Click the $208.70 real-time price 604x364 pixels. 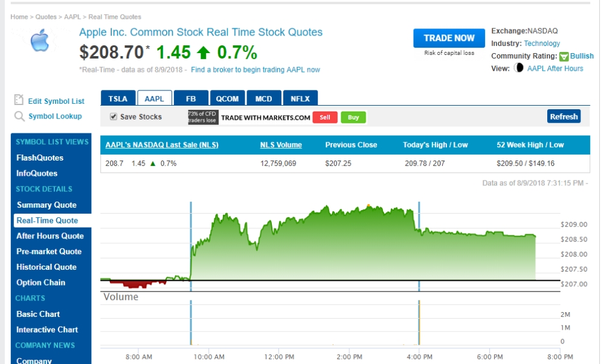pyautogui.click(x=111, y=53)
